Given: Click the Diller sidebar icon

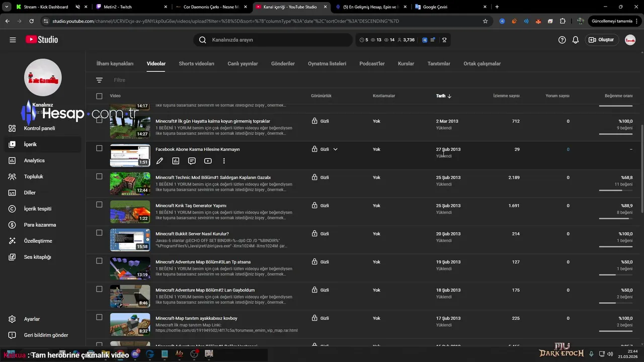Looking at the screenshot, I should (12, 193).
